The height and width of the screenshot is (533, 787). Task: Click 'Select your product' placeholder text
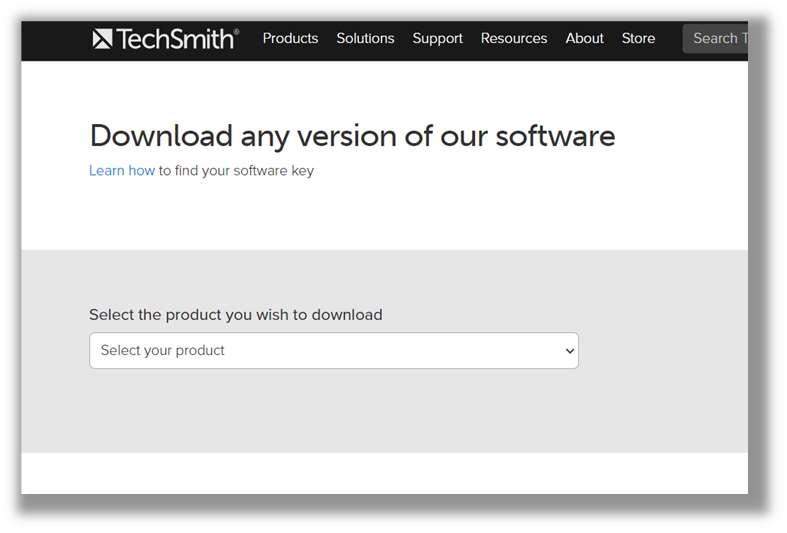point(162,350)
